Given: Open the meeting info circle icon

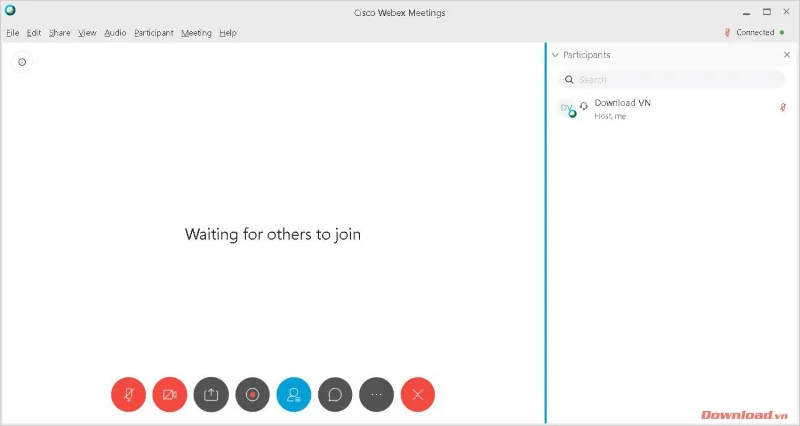Looking at the screenshot, I should click(22, 62).
